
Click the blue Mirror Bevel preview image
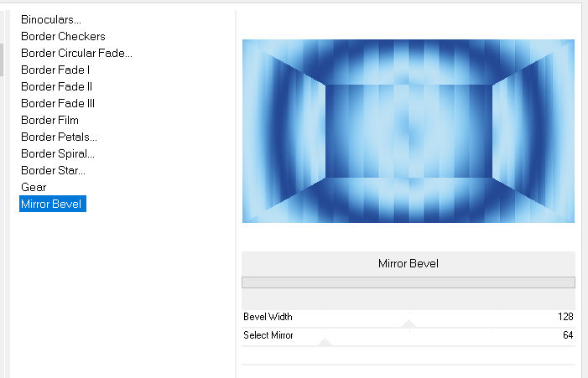click(x=408, y=131)
